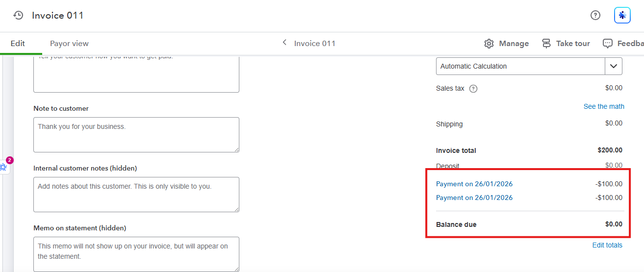Open the Automatic Calculation tax combo box
The image size is (644, 272).
pos(520,66)
